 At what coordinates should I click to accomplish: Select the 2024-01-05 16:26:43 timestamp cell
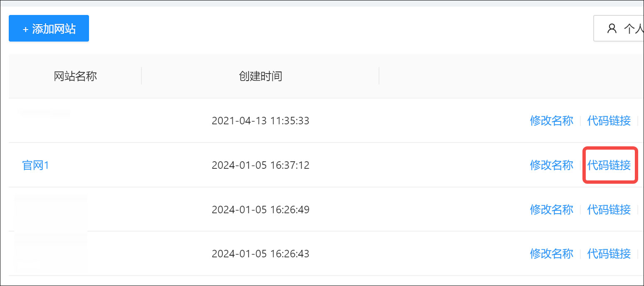260,253
